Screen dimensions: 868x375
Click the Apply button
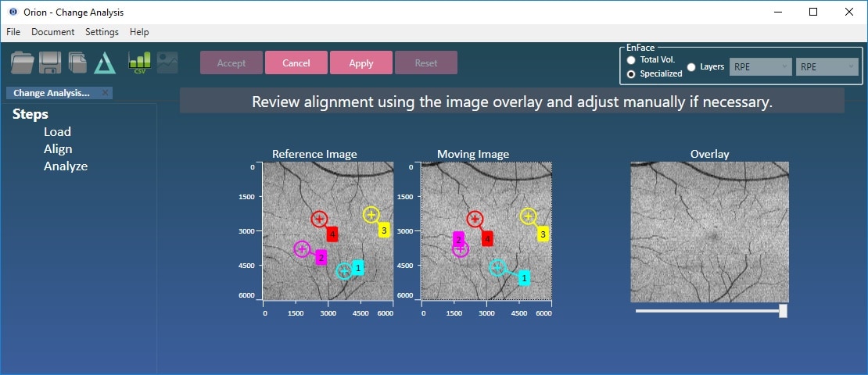[361, 63]
